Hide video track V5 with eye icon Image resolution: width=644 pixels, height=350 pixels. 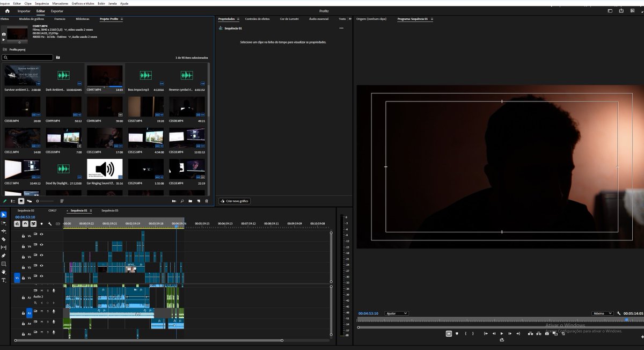pos(41,235)
